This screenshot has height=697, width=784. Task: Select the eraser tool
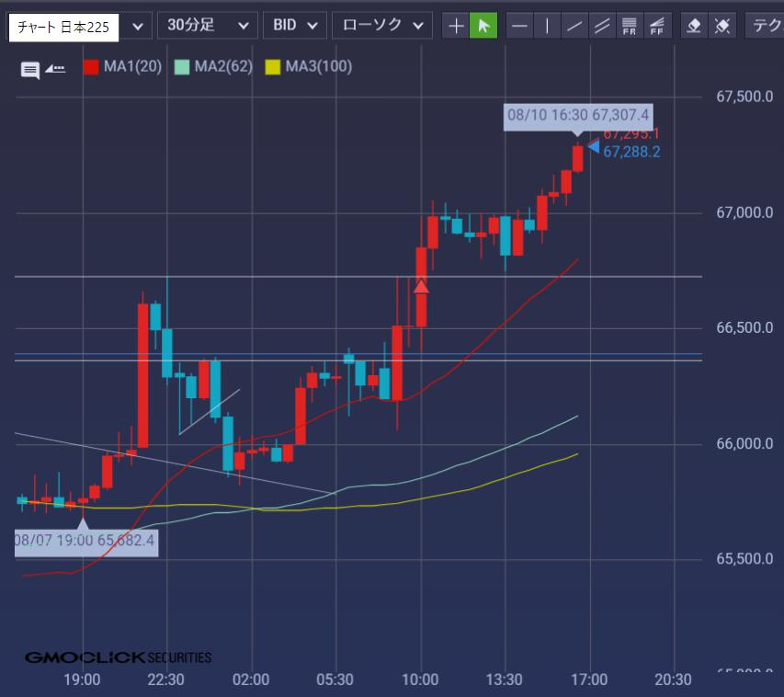pyautogui.click(x=694, y=26)
